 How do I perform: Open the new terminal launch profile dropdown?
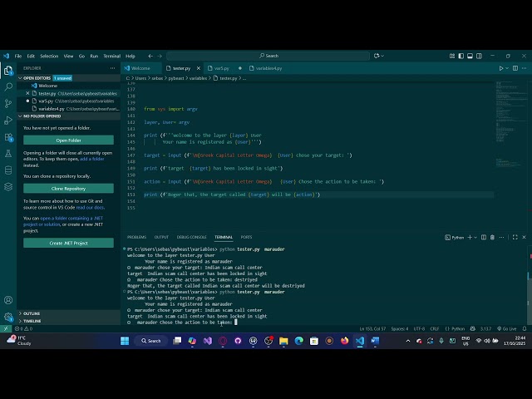pos(475,237)
